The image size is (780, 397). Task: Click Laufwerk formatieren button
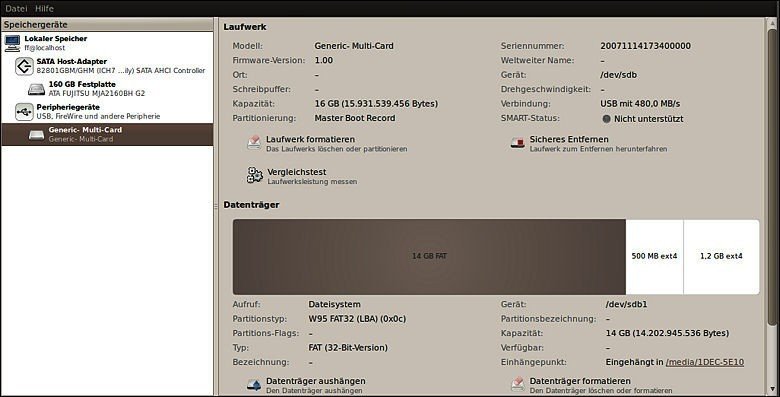coord(327,143)
